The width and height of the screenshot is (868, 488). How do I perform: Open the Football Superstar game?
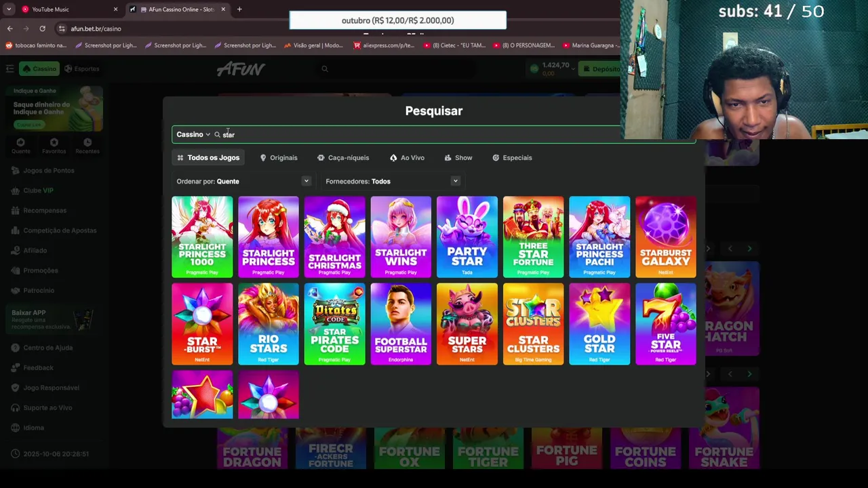[x=401, y=324]
